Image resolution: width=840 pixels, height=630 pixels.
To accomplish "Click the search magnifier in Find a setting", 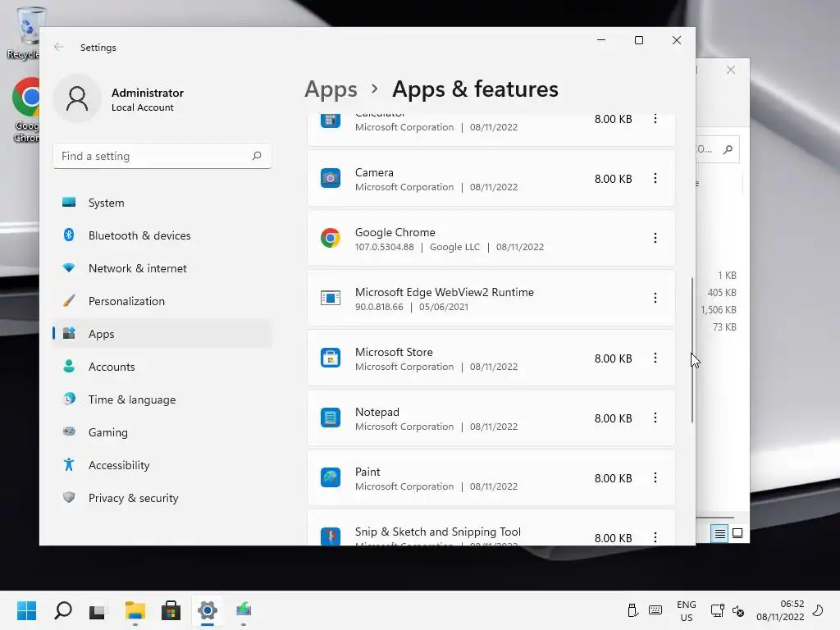I will 257,156.
